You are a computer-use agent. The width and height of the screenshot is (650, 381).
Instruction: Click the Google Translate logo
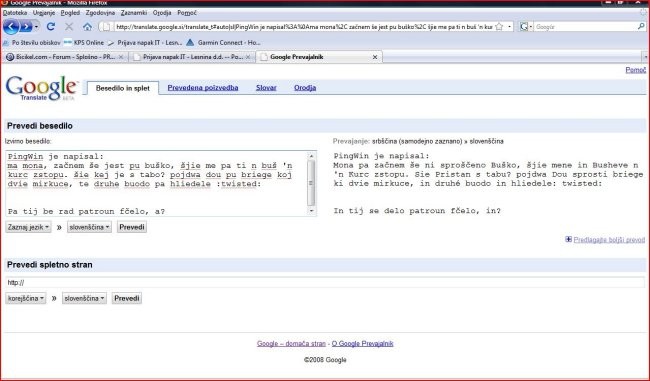[41, 88]
